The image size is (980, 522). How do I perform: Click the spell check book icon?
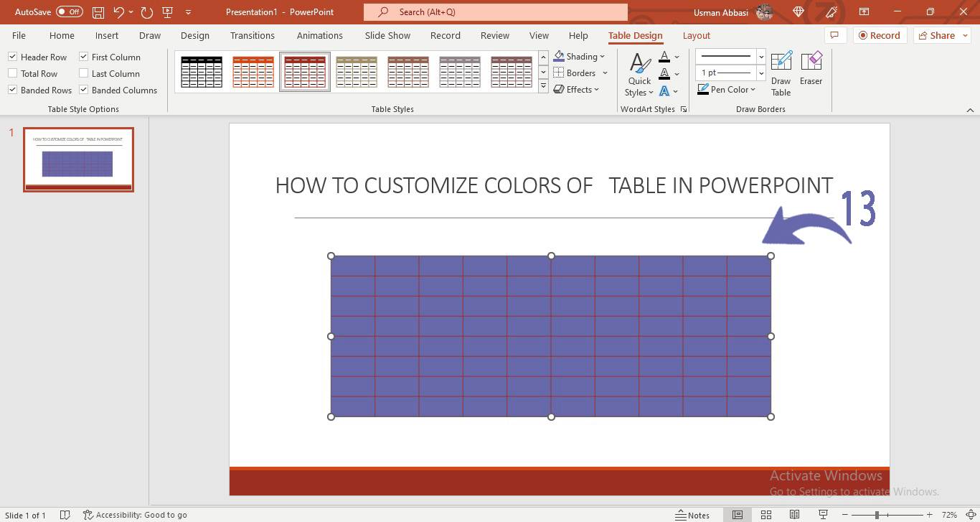[65, 515]
